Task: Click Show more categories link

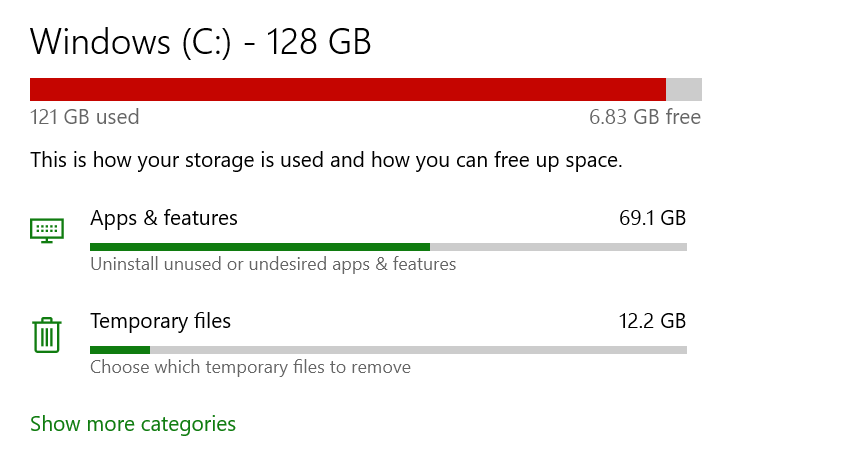Action: (x=133, y=424)
